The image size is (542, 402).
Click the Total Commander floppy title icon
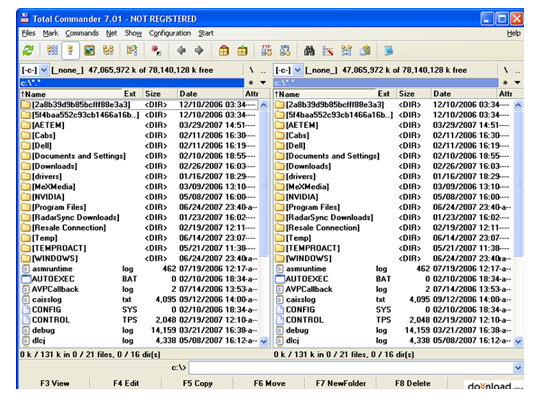[25, 18]
